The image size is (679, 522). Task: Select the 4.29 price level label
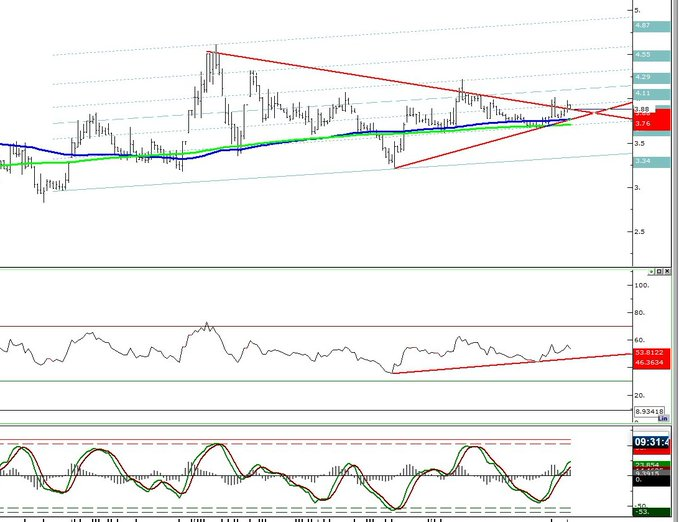coord(651,77)
